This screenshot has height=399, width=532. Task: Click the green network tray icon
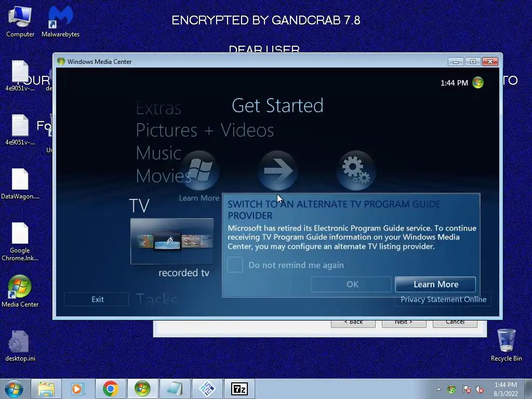click(451, 390)
